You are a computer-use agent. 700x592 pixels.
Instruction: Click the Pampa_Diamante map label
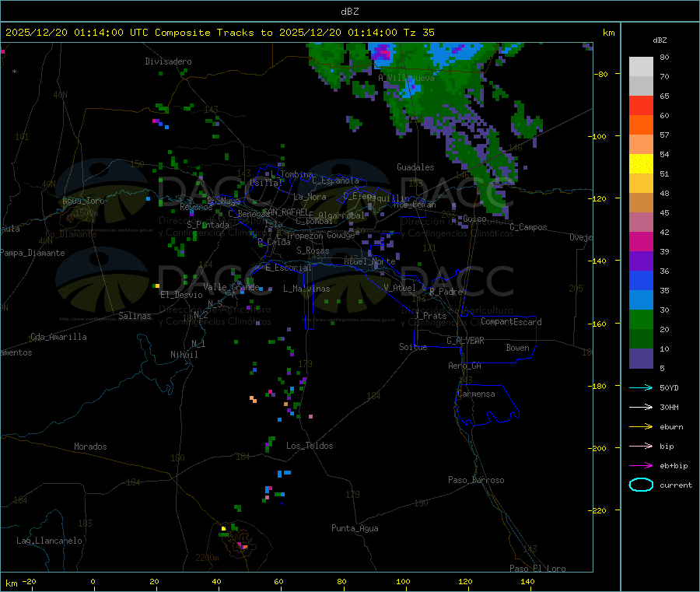(x=32, y=253)
